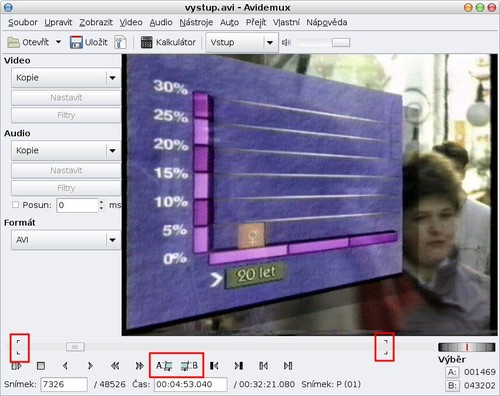Viewport: 500px width, 396px height.
Task: Click the Snímek frame number field
Action: coord(64,384)
